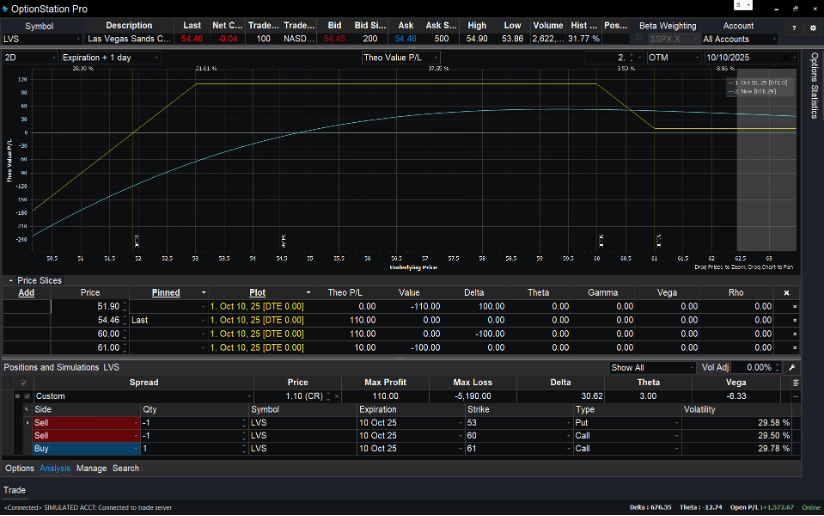The width and height of the screenshot is (824, 516).
Task: Select the first Sell leg row arrow
Action: pyautogui.click(x=27, y=422)
